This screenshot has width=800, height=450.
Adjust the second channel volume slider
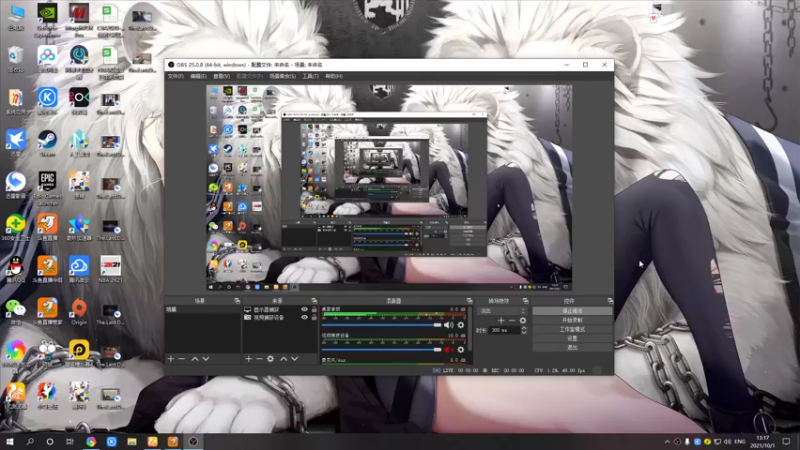pos(381,349)
